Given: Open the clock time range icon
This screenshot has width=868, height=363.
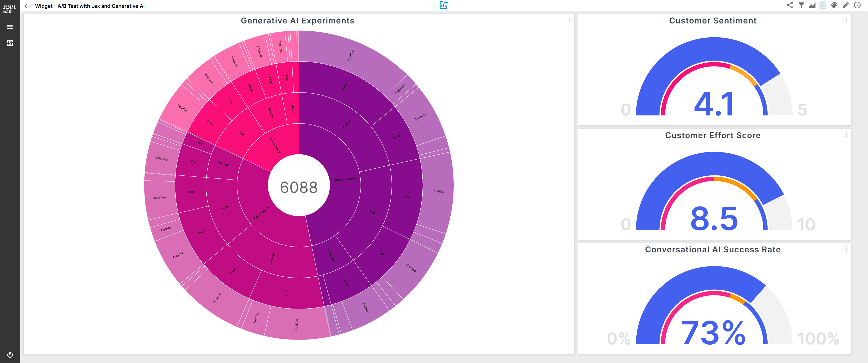Looking at the screenshot, I should 857,5.
